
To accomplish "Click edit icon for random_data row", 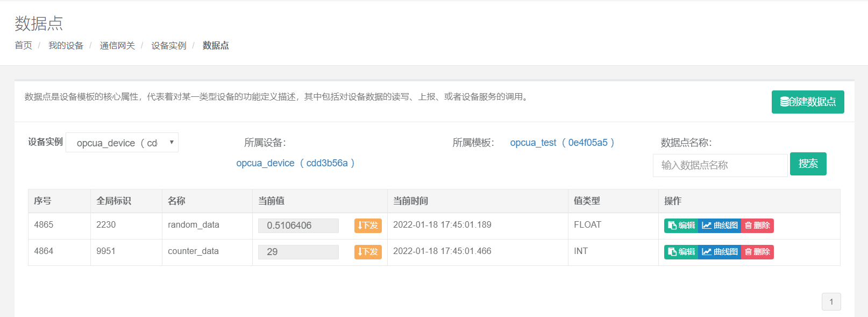I will click(681, 226).
